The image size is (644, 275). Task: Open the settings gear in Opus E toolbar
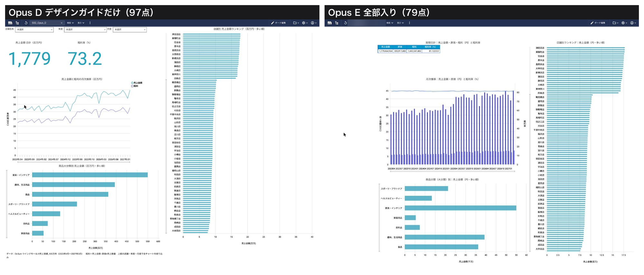(624, 23)
